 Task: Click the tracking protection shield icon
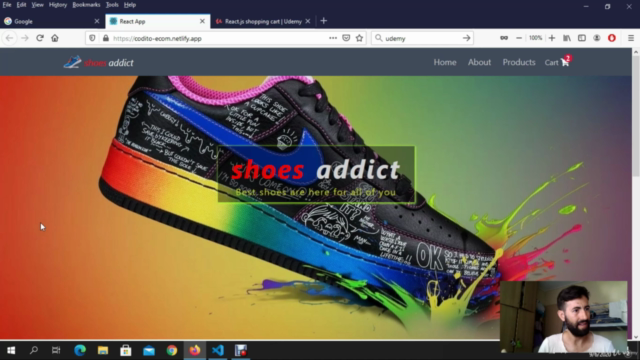click(92, 38)
